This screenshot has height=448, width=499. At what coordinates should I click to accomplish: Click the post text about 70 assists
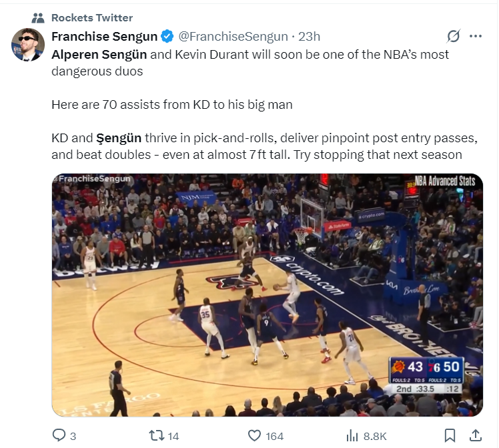[171, 105]
